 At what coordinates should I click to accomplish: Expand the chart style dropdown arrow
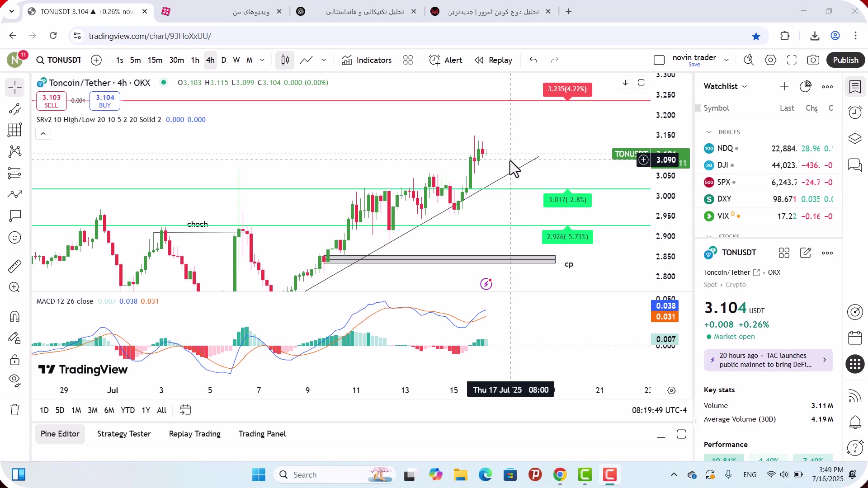pyautogui.click(x=324, y=60)
